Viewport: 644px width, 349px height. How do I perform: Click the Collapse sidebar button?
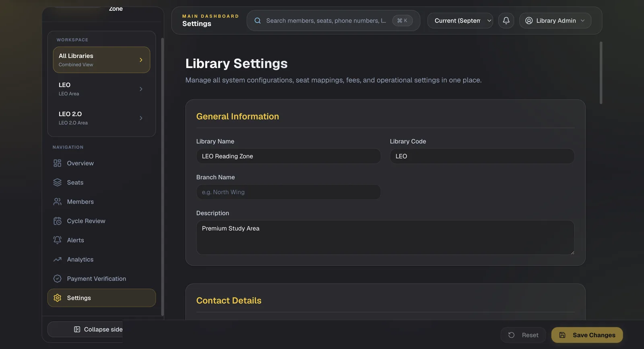click(85, 329)
